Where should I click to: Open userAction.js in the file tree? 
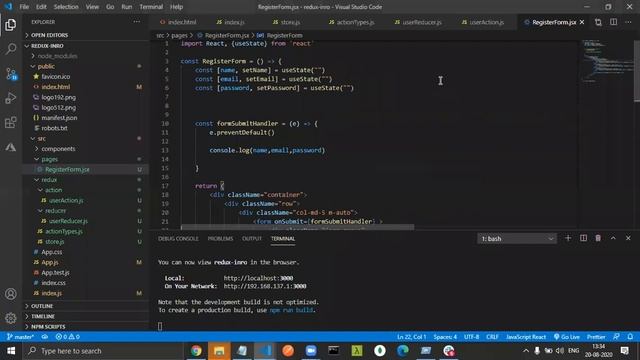click(x=86, y=200)
